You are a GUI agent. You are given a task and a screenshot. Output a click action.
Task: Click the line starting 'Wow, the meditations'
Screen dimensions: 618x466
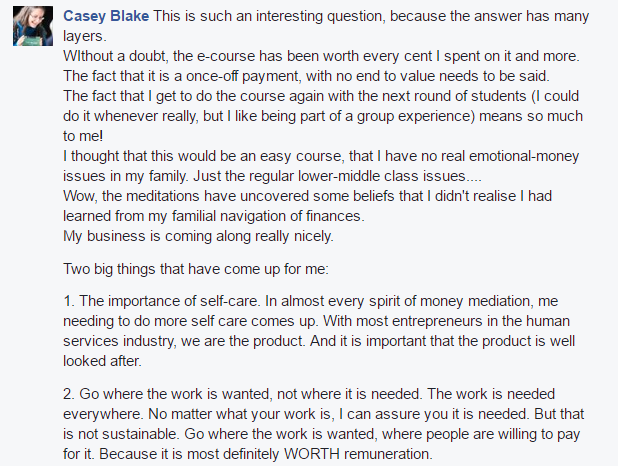[x=307, y=196]
